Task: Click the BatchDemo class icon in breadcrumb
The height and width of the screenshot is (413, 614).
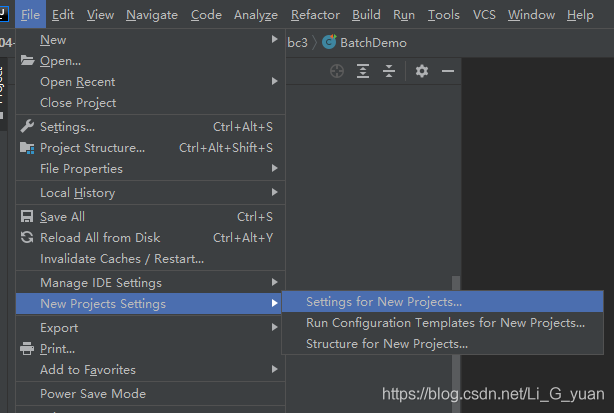Action: [x=329, y=43]
